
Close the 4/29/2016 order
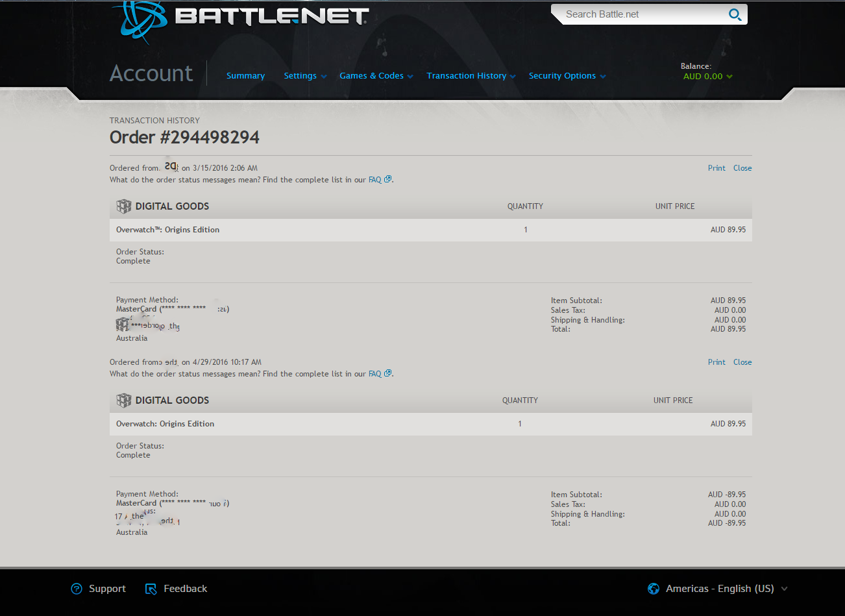742,362
